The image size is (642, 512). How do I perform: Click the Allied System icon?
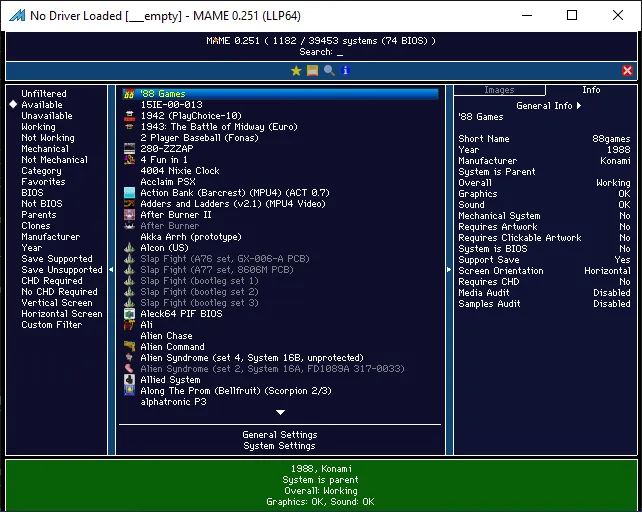click(x=129, y=380)
